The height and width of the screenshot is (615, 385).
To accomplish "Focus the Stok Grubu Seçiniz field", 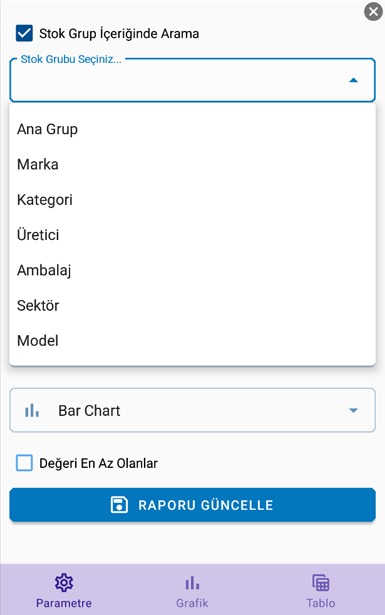I will tap(192, 80).
